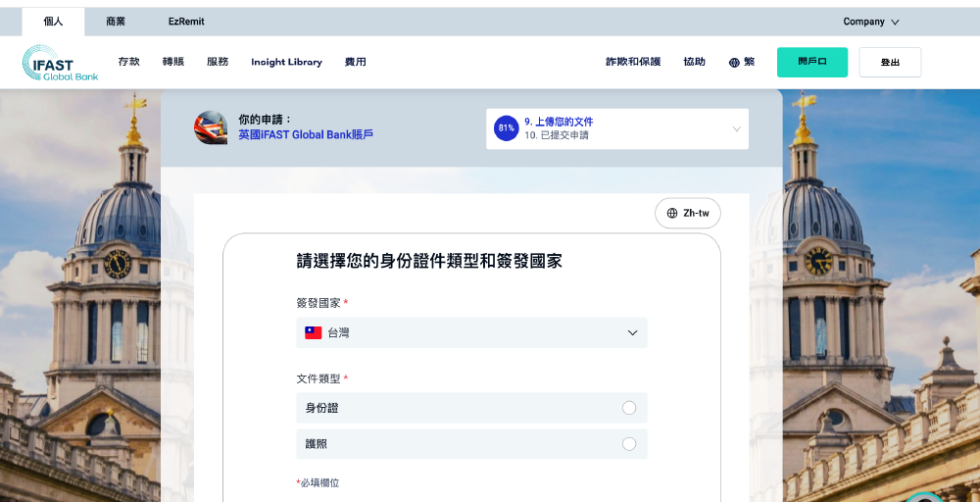Image resolution: width=980 pixels, height=502 pixels.
Task: Click the 身份證 option row
Action: (471, 408)
